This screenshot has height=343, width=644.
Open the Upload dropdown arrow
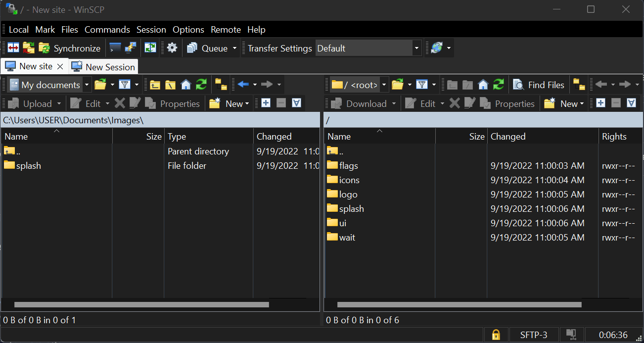(x=59, y=103)
